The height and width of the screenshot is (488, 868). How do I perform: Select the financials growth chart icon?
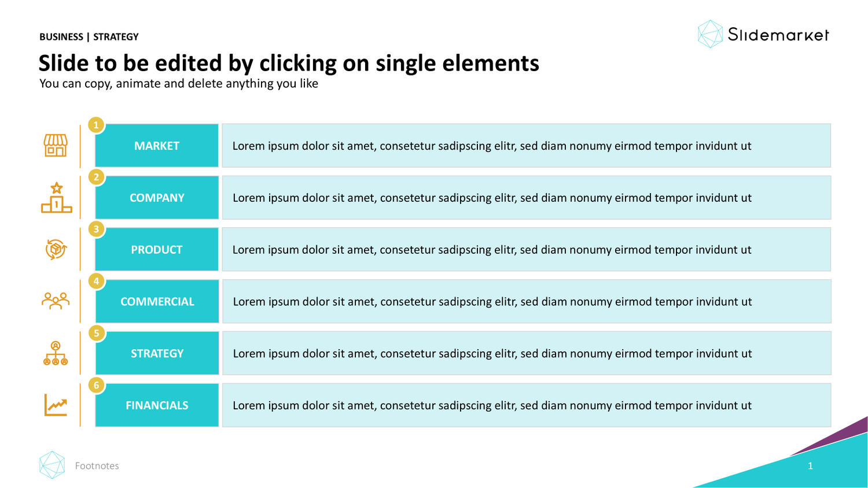tap(56, 405)
